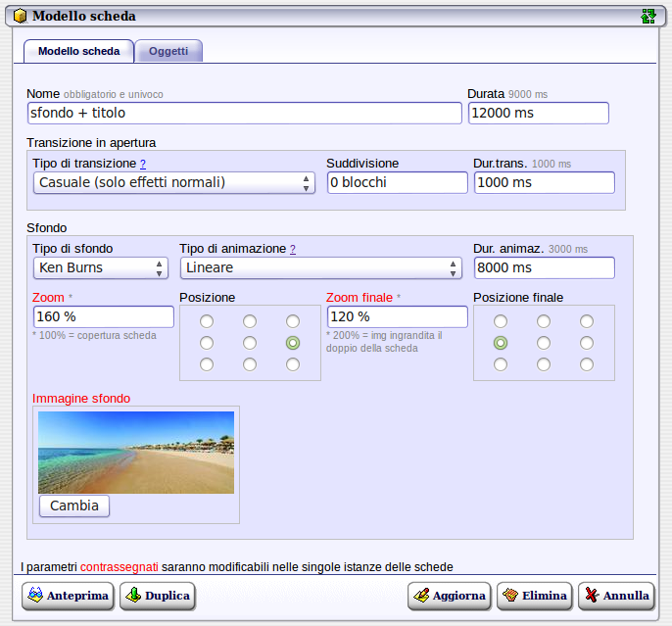Click the Nome text field
This screenshot has height=626, width=672.
click(x=244, y=113)
